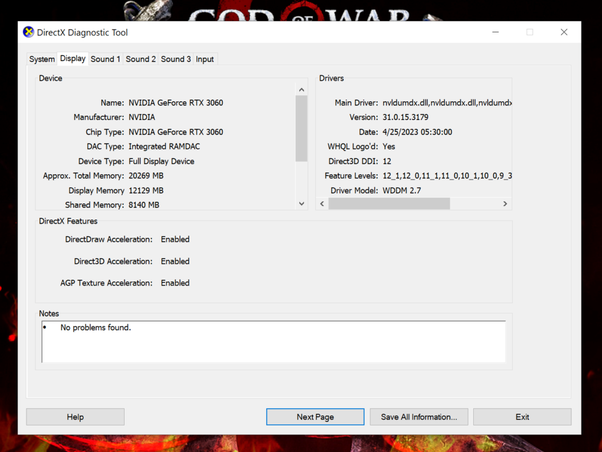Click display memory '12129 MB'

point(146,190)
